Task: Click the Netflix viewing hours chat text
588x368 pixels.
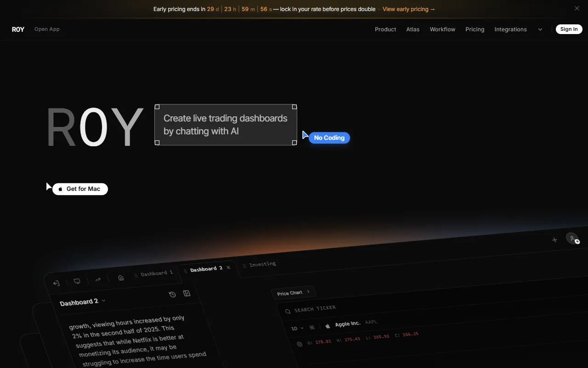Action: 138,340
